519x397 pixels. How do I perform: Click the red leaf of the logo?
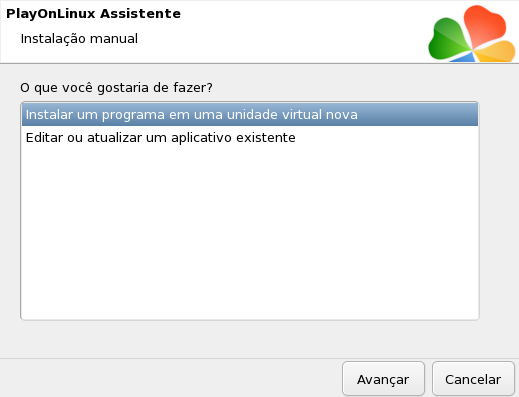484,27
